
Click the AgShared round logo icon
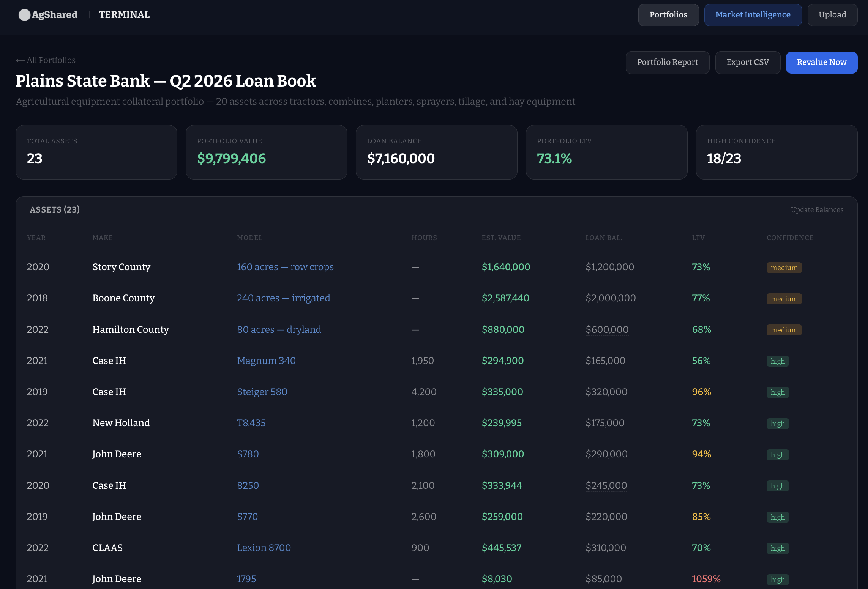[24, 15]
